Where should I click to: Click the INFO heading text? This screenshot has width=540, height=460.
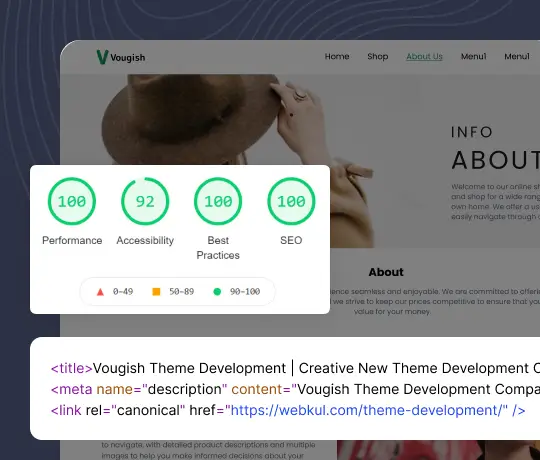(472, 132)
